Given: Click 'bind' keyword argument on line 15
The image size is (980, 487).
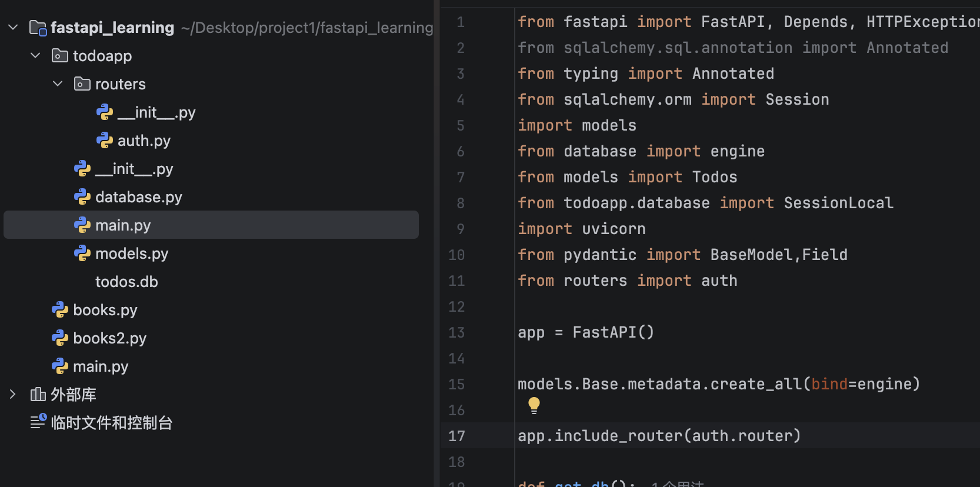Looking at the screenshot, I should (829, 384).
